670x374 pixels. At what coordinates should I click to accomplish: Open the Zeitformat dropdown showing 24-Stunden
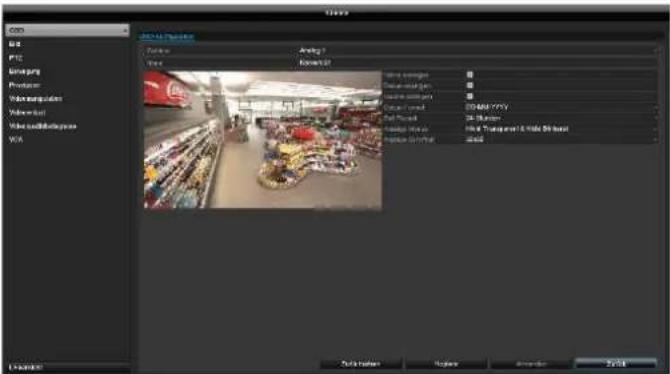(x=561, y=118)
